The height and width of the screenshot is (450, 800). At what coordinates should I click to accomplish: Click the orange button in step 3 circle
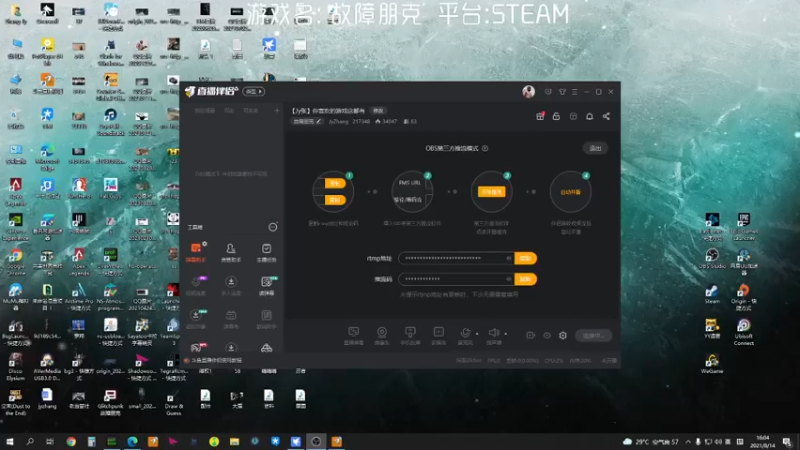coord(491,192)
